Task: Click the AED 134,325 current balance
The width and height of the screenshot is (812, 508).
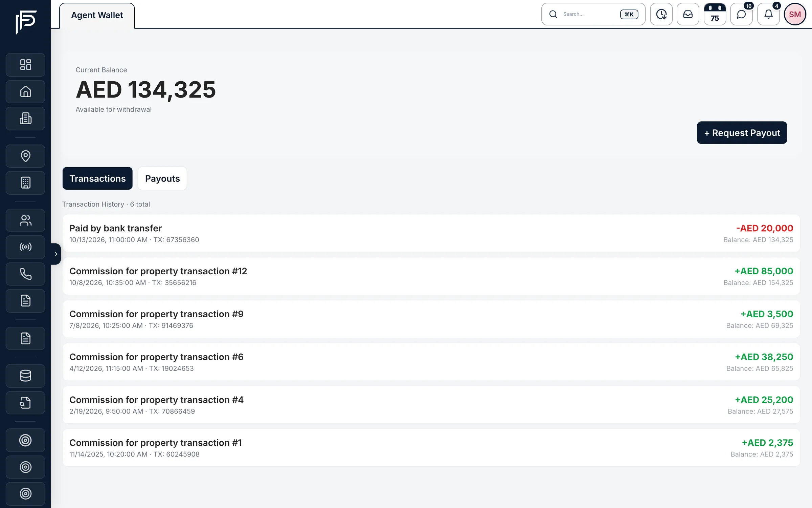Action: coord(145,90)
